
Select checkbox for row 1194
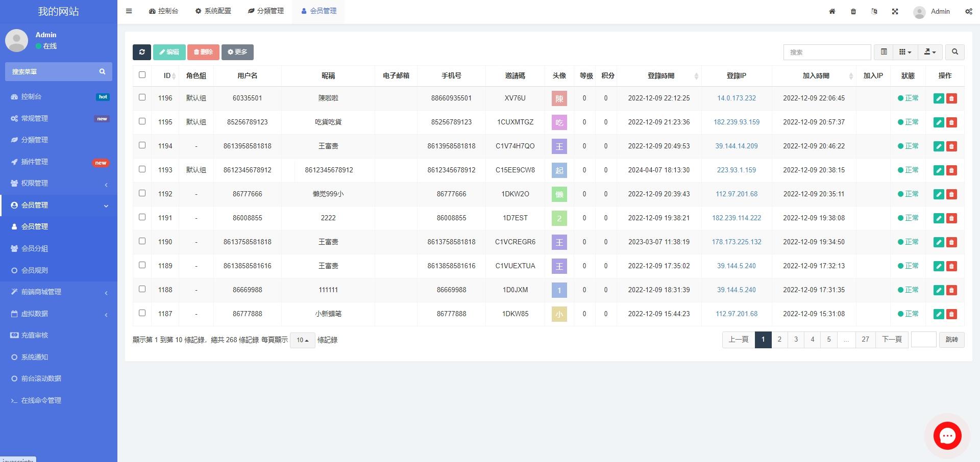(x=142, y=145)
